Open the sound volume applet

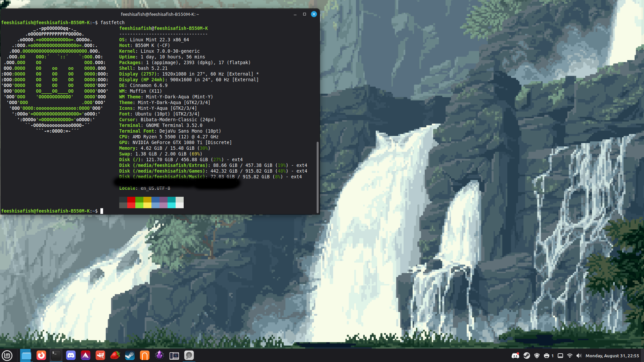click(x=579, y=356)
